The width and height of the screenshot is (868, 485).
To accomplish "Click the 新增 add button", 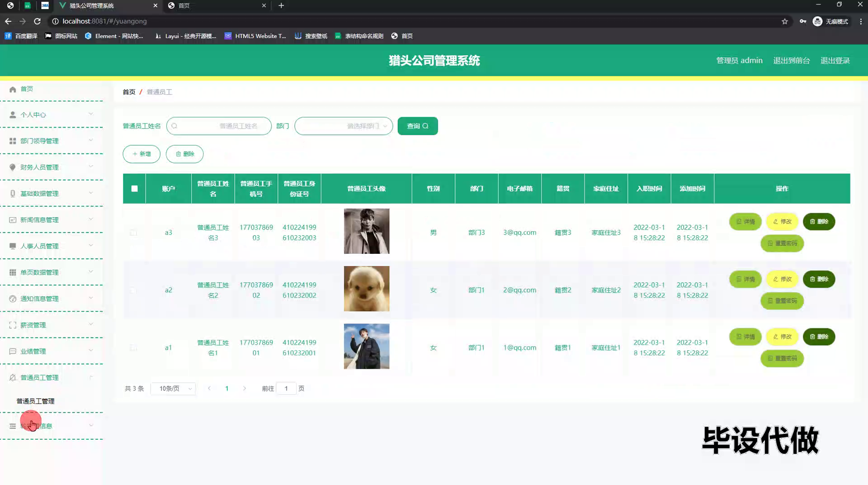I will (142, 154).
